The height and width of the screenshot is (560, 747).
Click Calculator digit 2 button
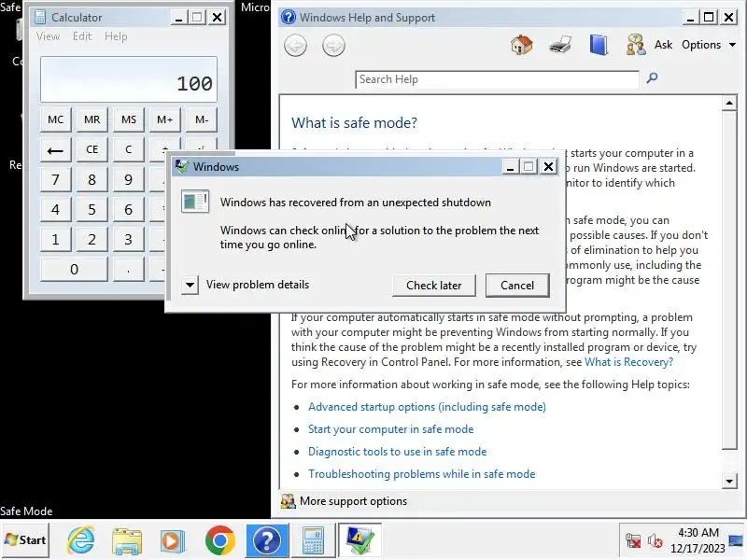92,240
